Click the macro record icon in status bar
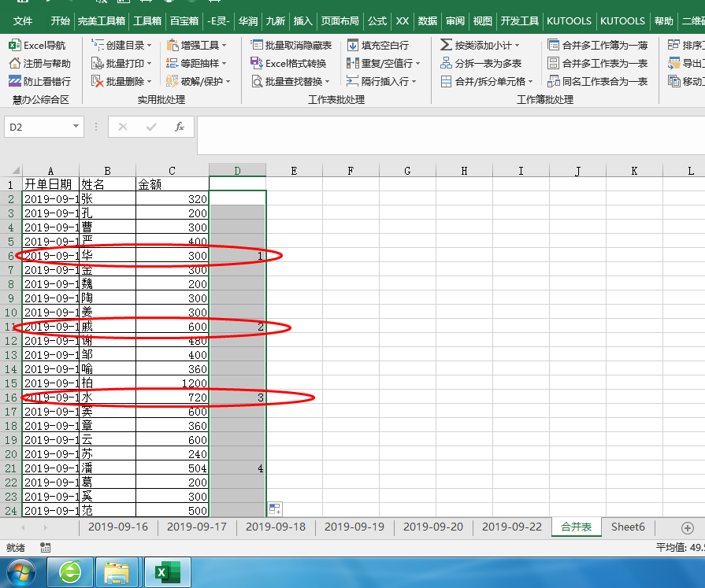 45,548
